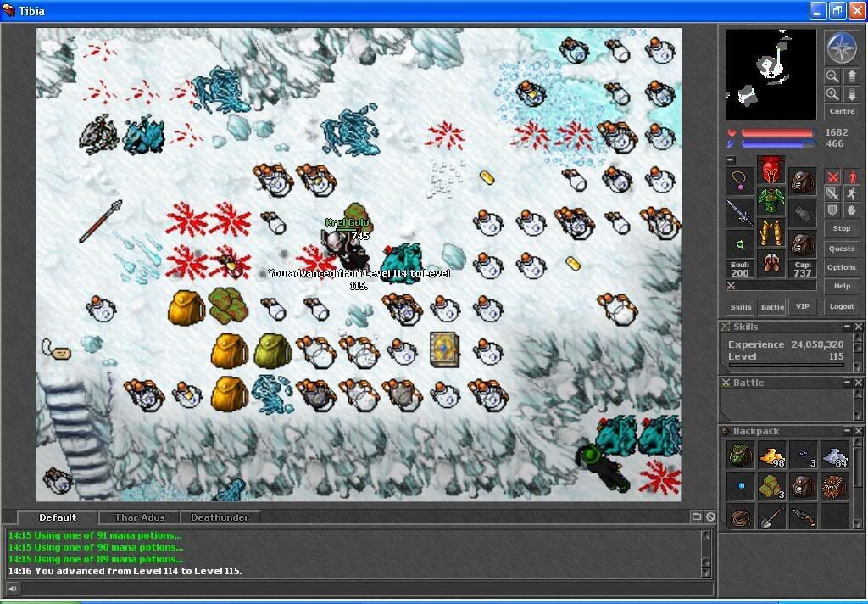Image resolution: width=868 pixels, height=604 pixels.
Task: Select the 84 platinum coins stack
Action: (x=834, y=455)
